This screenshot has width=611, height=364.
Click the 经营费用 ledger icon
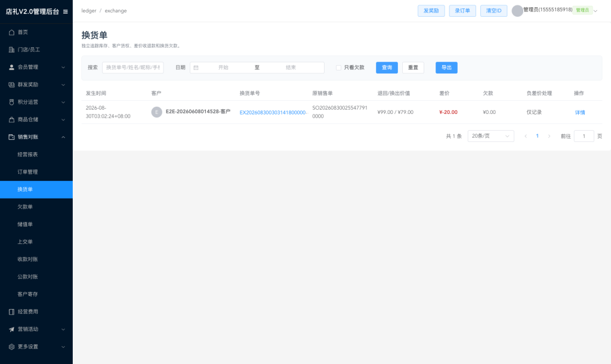[x=12, y=311]
